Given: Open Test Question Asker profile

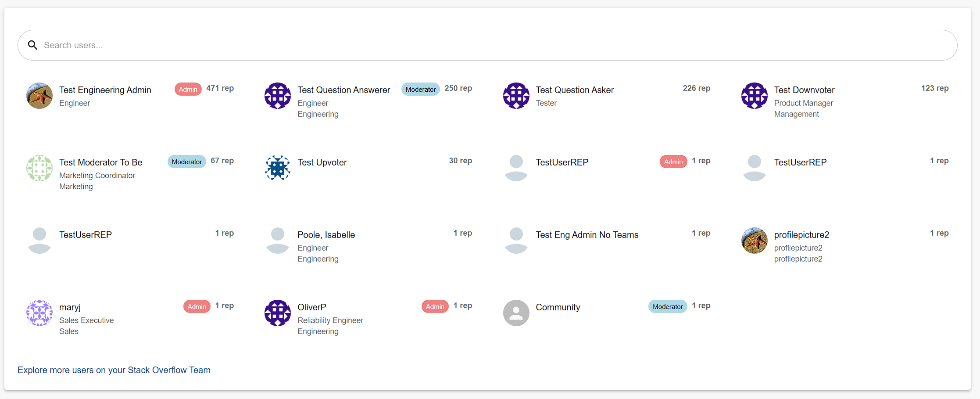Looking at the screenshot, I should (575, 90).
